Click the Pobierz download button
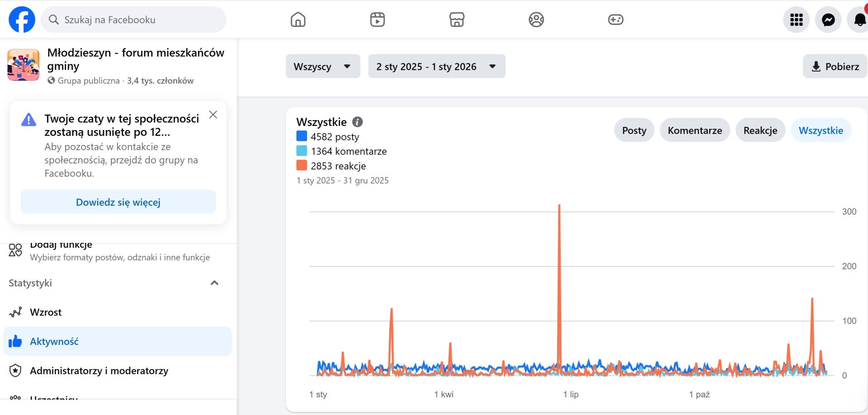Viewport: 868px width, 415px height. click(x=835, y=67)
